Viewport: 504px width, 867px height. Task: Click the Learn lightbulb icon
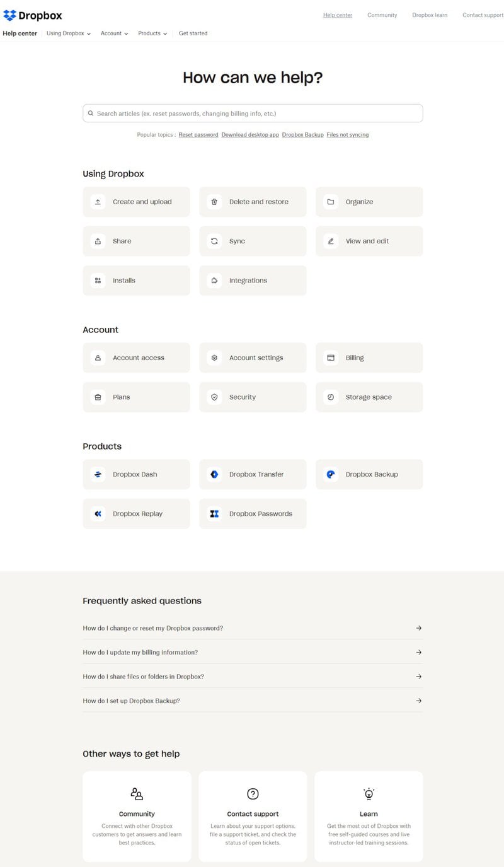pyautogui.click(x=369, y=793)
